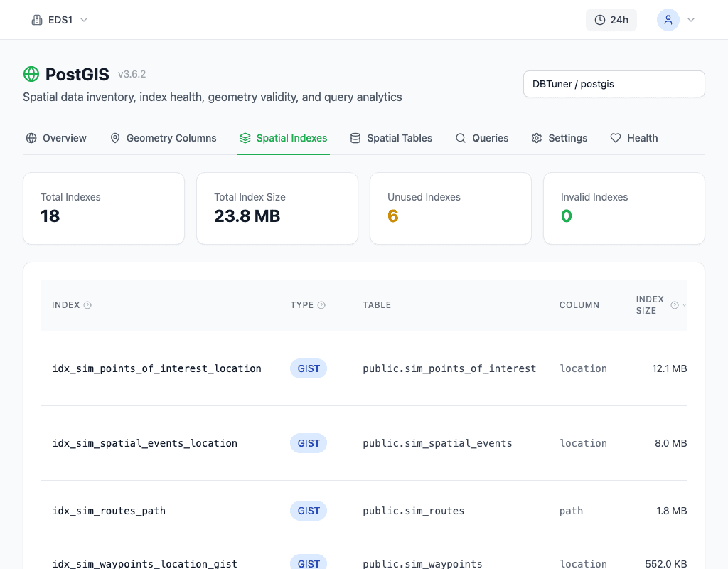Click the DBTuner / postgis database field
The width and height of the screenshot is (728, 569).
tap(614, 84)
